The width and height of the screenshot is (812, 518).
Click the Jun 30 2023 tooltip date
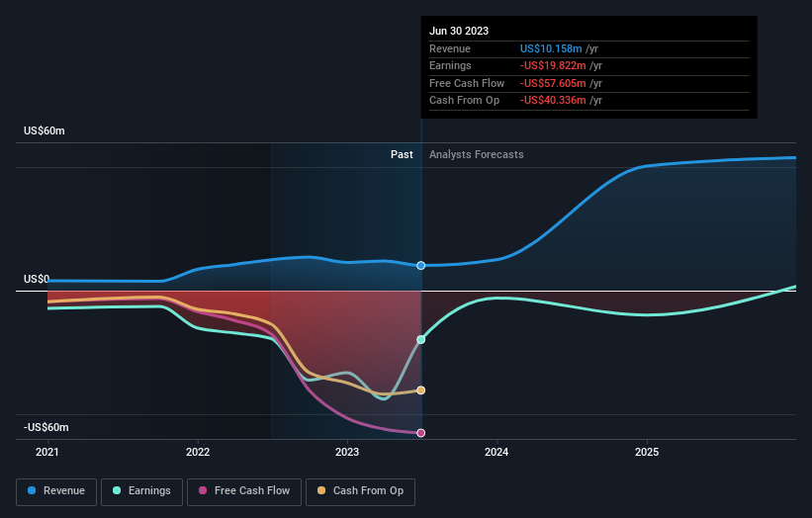coord(459,31)
